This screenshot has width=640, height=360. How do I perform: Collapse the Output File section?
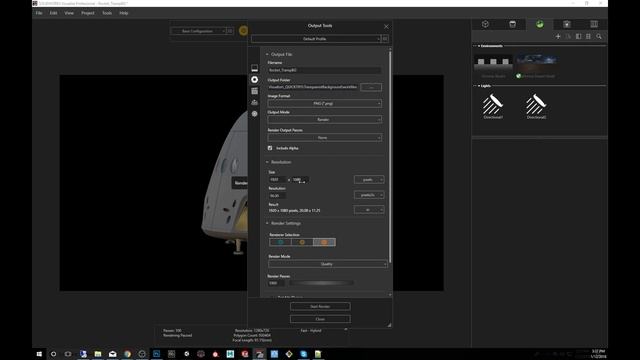click(267, 54)
